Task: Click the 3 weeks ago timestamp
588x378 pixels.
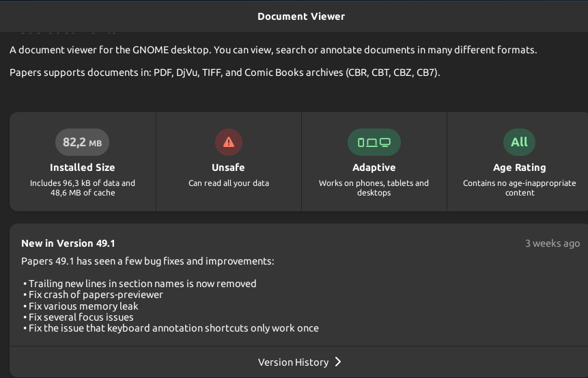Action: tap(552, 243)
